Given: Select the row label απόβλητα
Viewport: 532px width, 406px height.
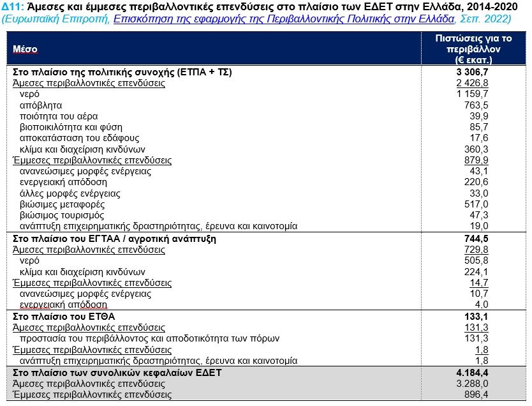Looking at the screenshot, I should coord(41,105).
